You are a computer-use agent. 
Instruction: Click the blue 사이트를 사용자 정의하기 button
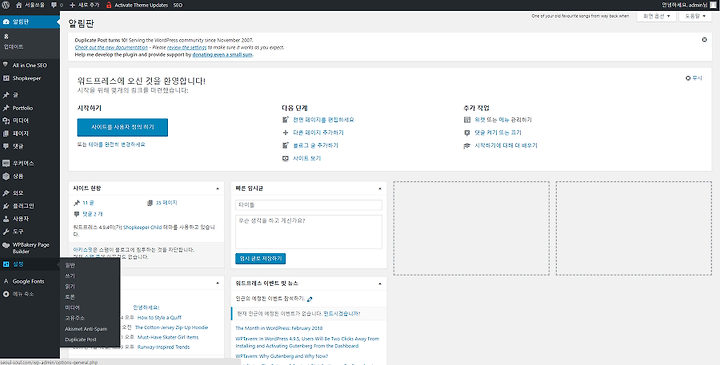[x=123, y=128]
